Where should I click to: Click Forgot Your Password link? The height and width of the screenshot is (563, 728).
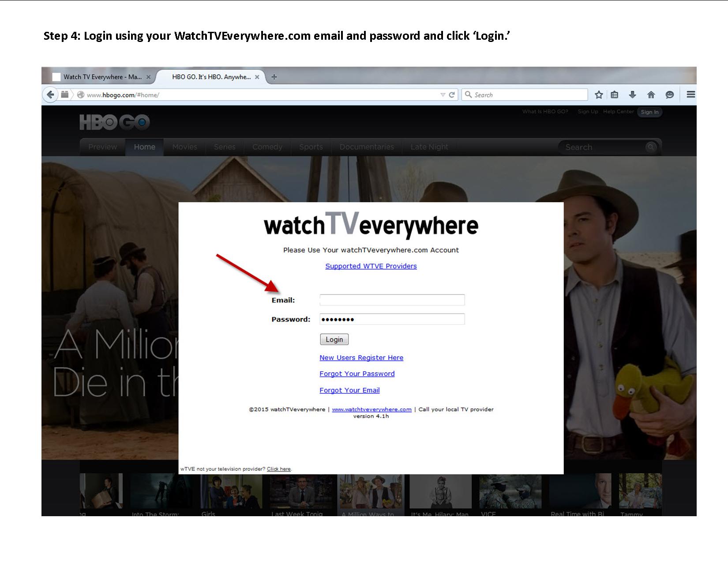(357, 374)
